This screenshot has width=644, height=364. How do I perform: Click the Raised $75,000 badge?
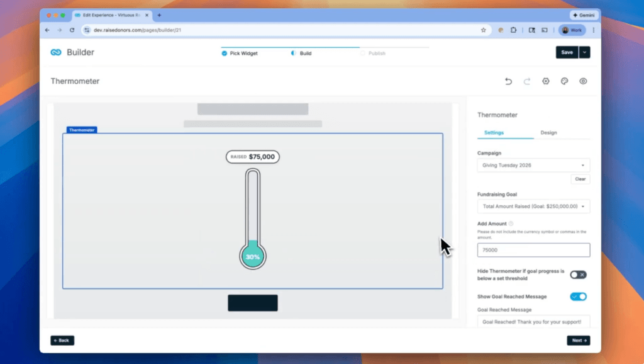[x=253, y=157]
